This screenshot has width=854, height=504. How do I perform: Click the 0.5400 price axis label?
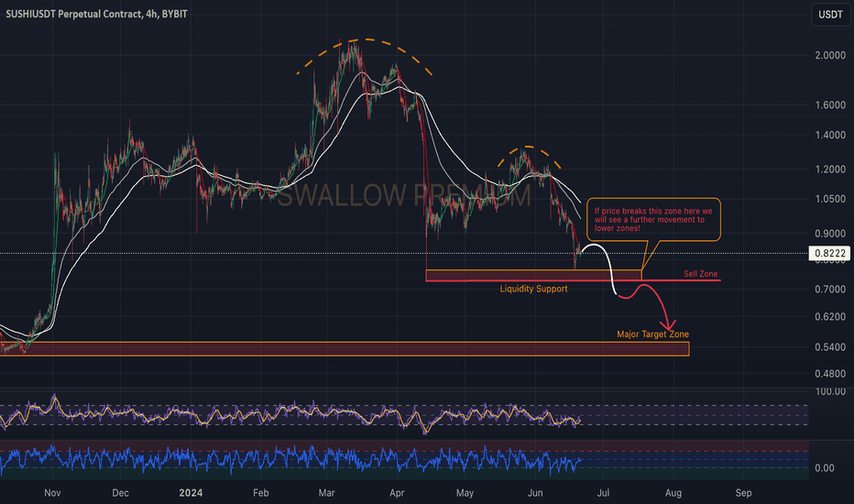click(830, 347)
